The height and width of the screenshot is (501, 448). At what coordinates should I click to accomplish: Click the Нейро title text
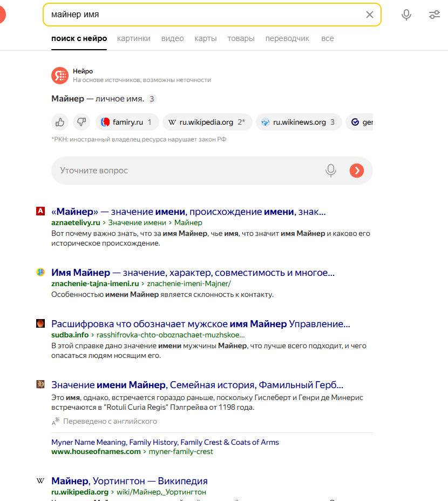tap(83, 71)
